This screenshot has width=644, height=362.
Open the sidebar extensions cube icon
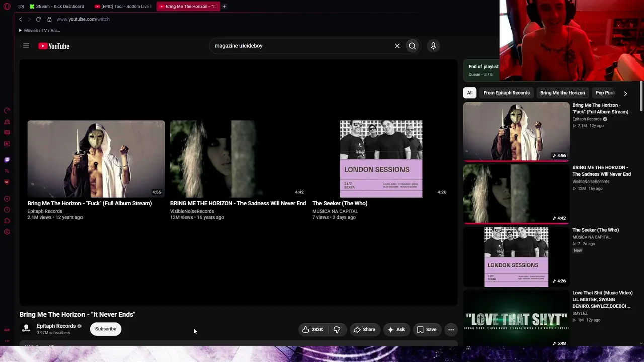(x=7, y=221)
